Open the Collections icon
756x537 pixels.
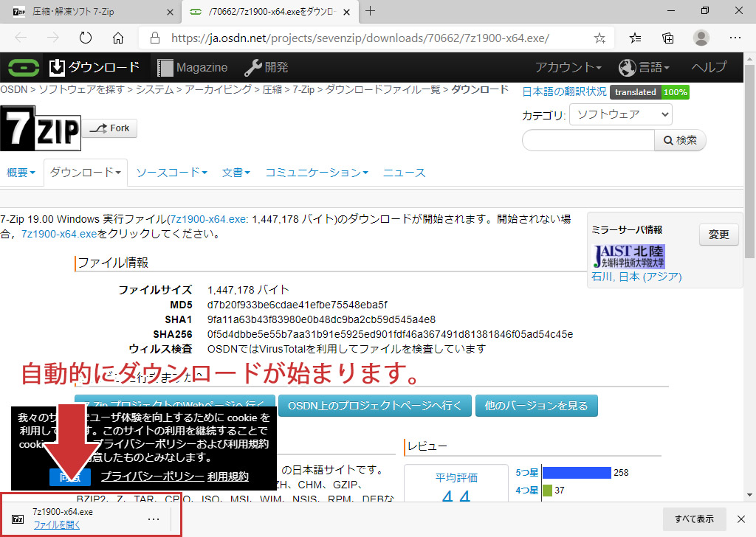click(667, 38)
